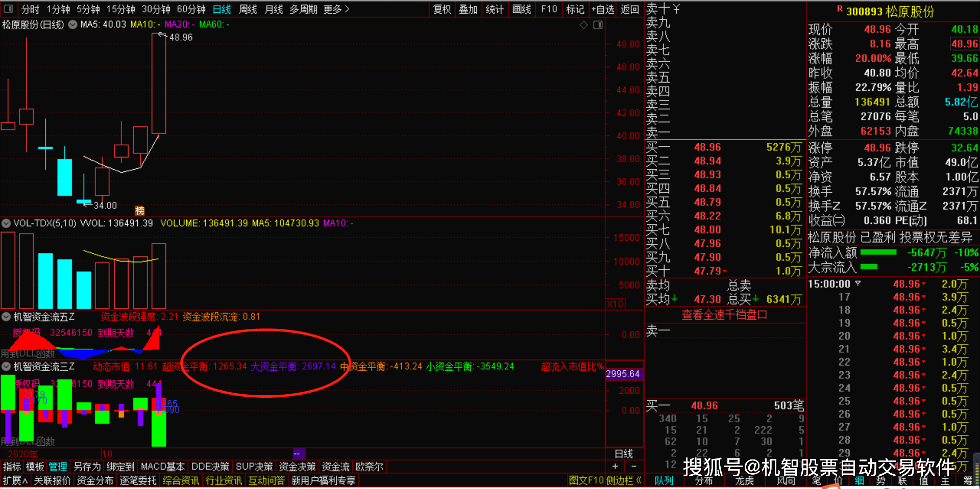Collapse 图文F10 侧边栏 sidebar
980x489 pixels.
(x=605, y=480)
